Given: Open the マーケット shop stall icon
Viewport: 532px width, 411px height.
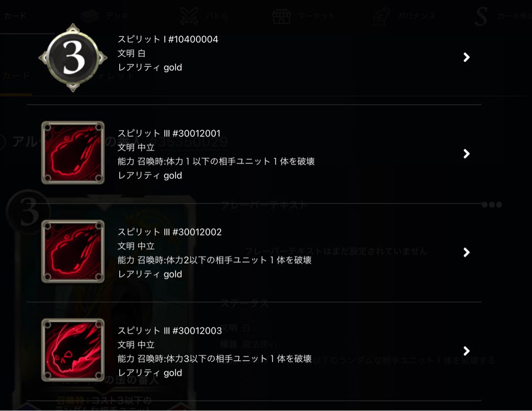Looking at the screenshot, I should click(x=282, y=16).
